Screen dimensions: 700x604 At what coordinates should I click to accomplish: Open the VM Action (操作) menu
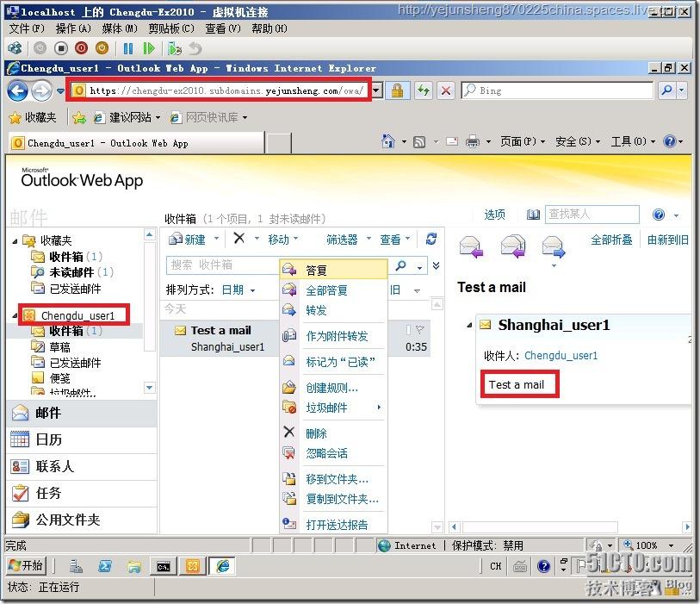click(x=73, y=28)
